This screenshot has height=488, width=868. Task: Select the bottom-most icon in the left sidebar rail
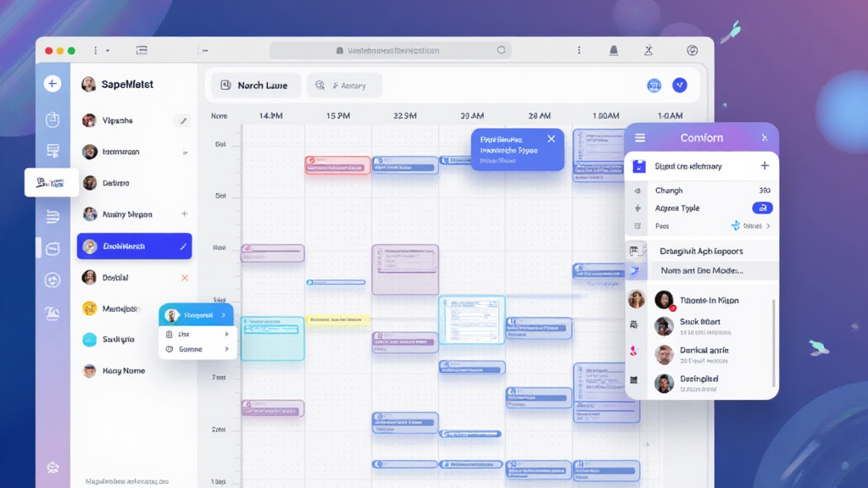(53, 467)
